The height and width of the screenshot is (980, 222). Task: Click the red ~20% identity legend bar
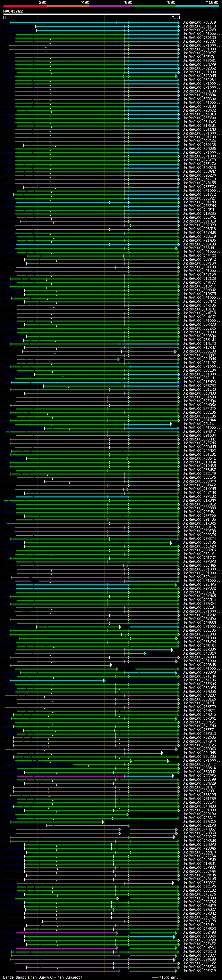click(x=25, y=6)
